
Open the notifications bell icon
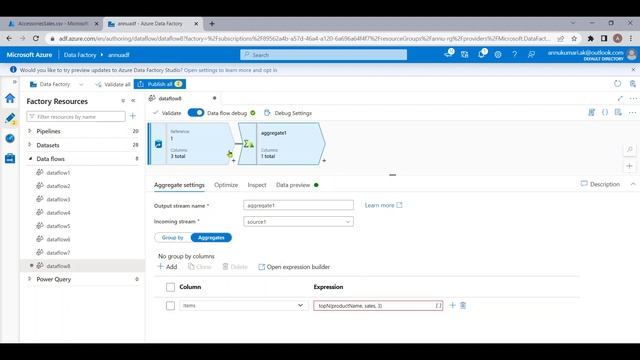pyautogui.click(x=481, y=54)
